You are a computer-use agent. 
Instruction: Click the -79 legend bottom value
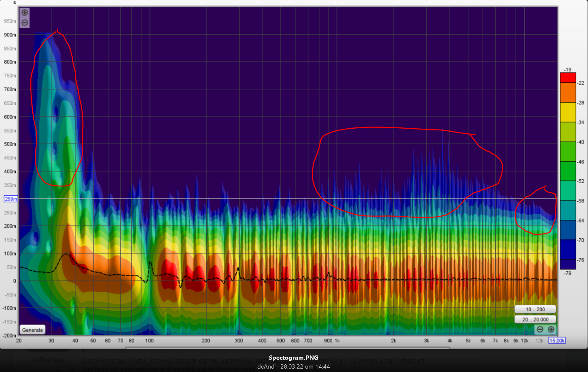[568, 273]
